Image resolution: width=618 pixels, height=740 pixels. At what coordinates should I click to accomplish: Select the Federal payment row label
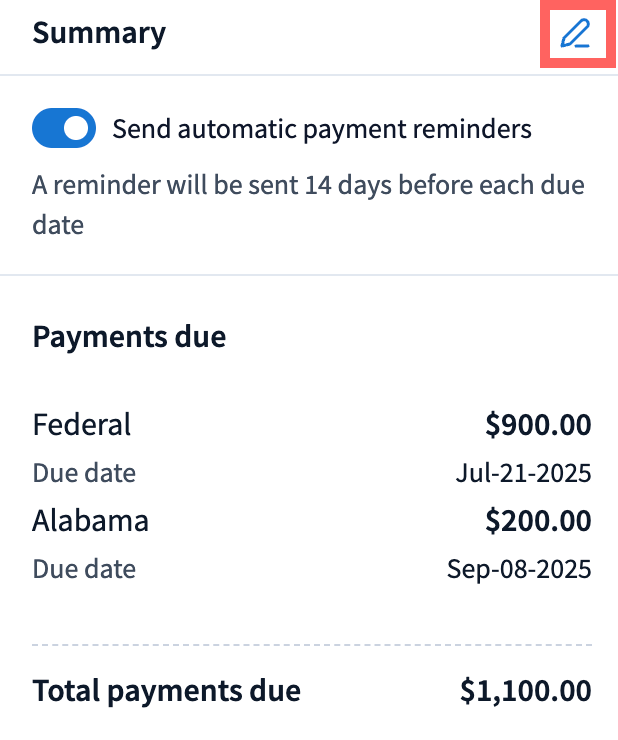coord(82,424)
